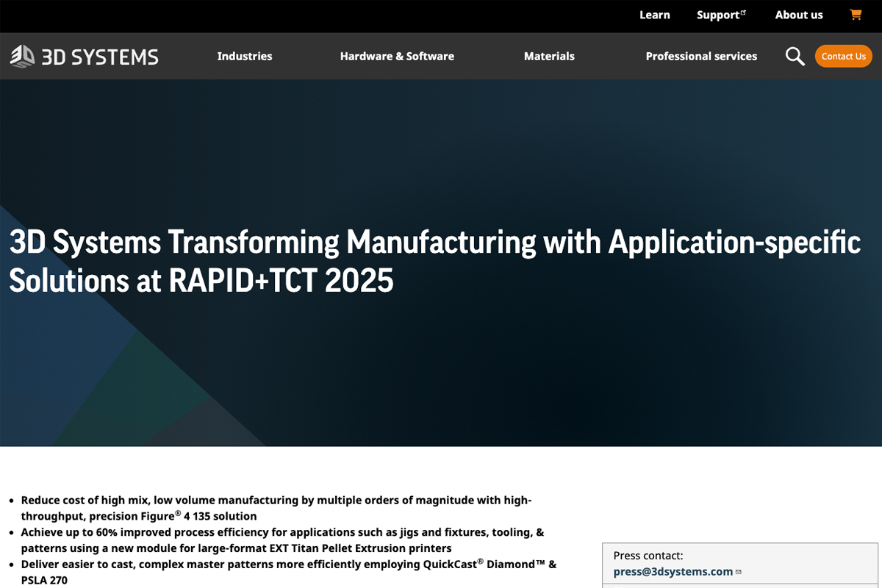Open the Industries menu
The image size is (882, 588).
(x=245, y=56)
